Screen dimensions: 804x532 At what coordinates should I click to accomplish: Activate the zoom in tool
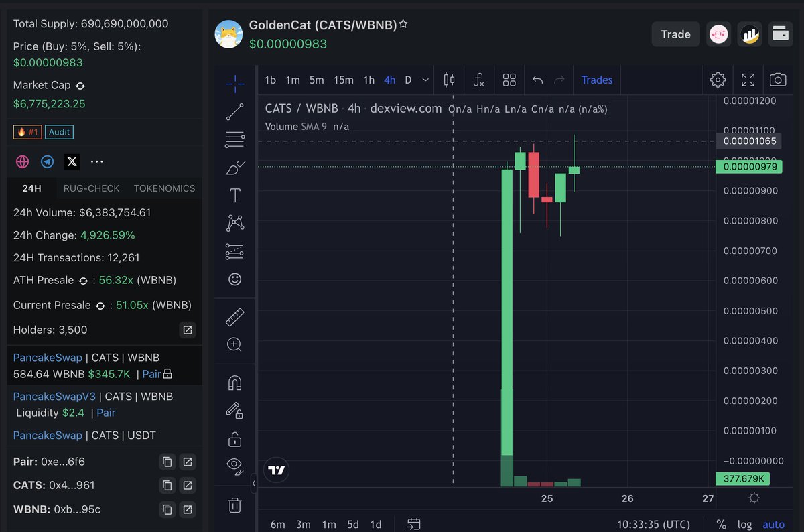[235, 344]
